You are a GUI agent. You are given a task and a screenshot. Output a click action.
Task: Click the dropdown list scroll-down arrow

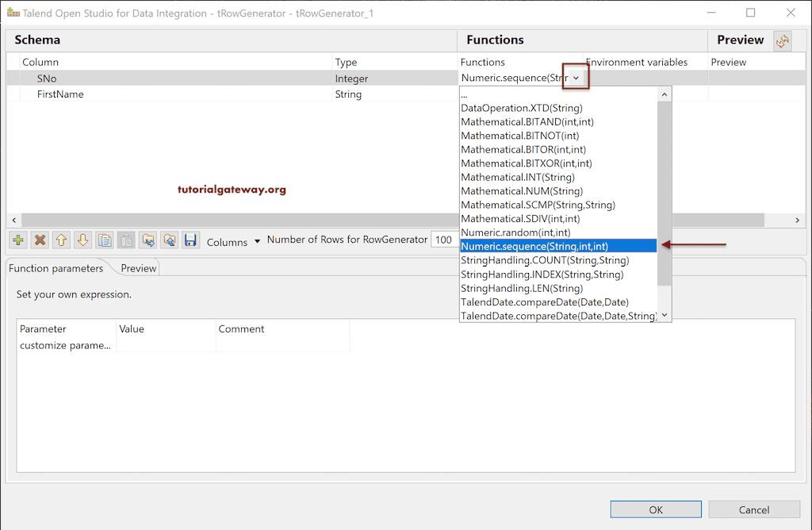pos(665,316)
